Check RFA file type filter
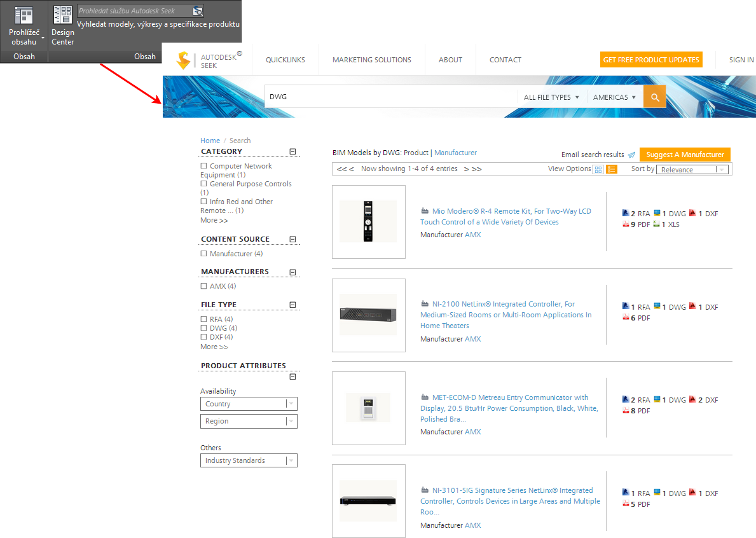Image resolution: width=756 pixels, height=538 pixels. [x=203, y=319]
